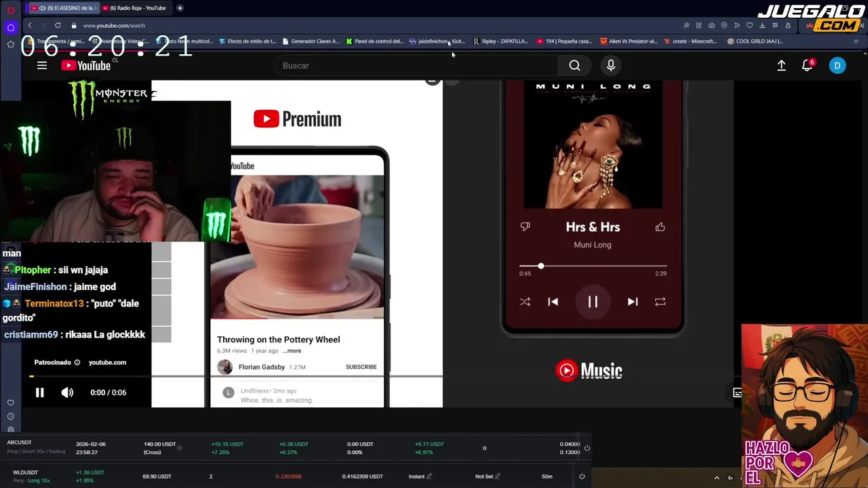Screen dimensions: 868x488
Task: Select the WLDUSDT position row label
Action: pos(26,472)
